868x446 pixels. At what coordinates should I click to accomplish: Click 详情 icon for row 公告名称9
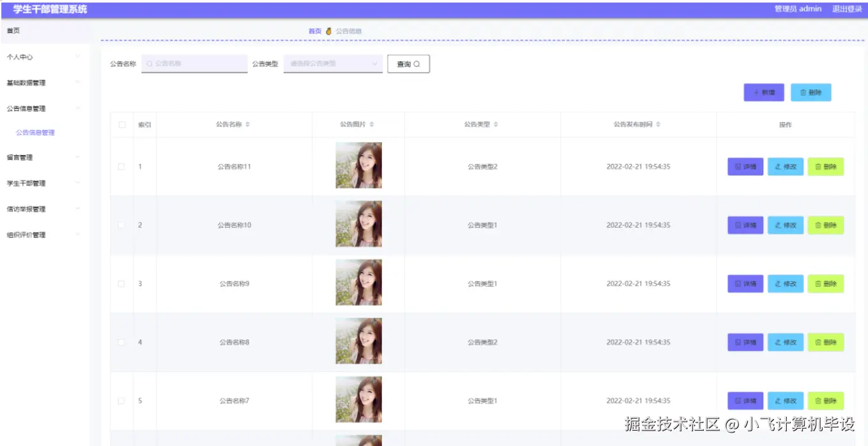pyautogui.click(x=738, y=284)
